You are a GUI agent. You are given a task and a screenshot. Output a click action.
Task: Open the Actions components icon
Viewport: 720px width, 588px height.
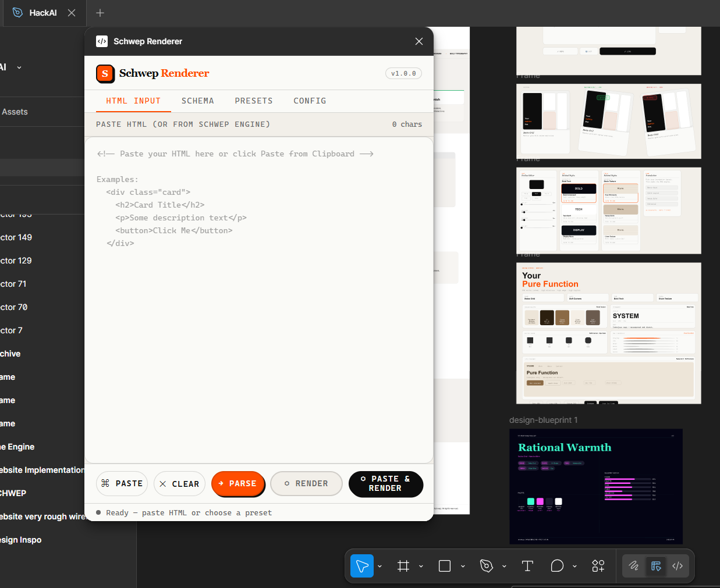598,566
